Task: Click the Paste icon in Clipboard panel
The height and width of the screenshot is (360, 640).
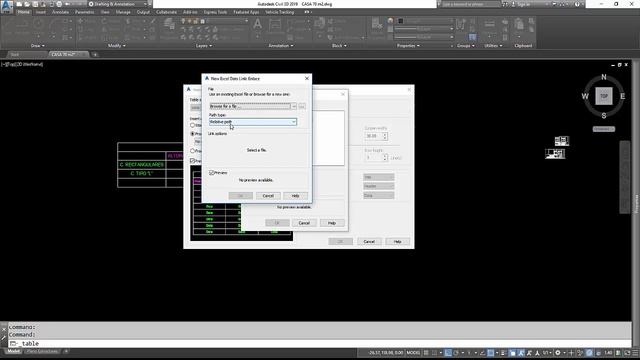Action: click(519, 24)
